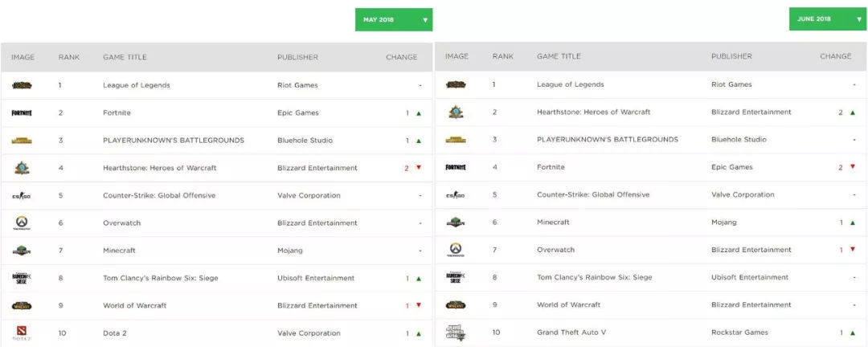The image size is (868, 347).
Task: Click PUBG logo in May table
Action: pyautogui.click(x=23, y=141)
